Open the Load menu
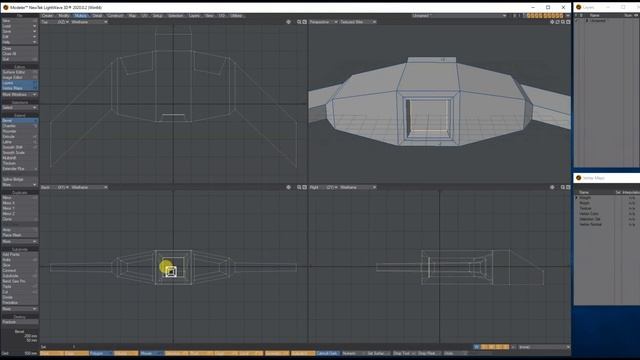Viewport: 640px width, 360px height. (19, 26)
